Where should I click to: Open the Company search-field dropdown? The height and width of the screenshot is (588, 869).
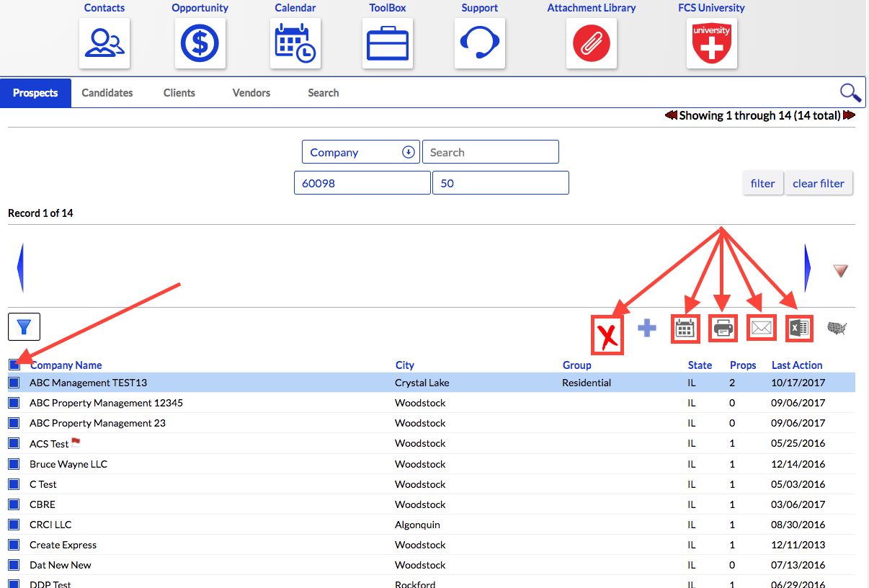[361, 152]
